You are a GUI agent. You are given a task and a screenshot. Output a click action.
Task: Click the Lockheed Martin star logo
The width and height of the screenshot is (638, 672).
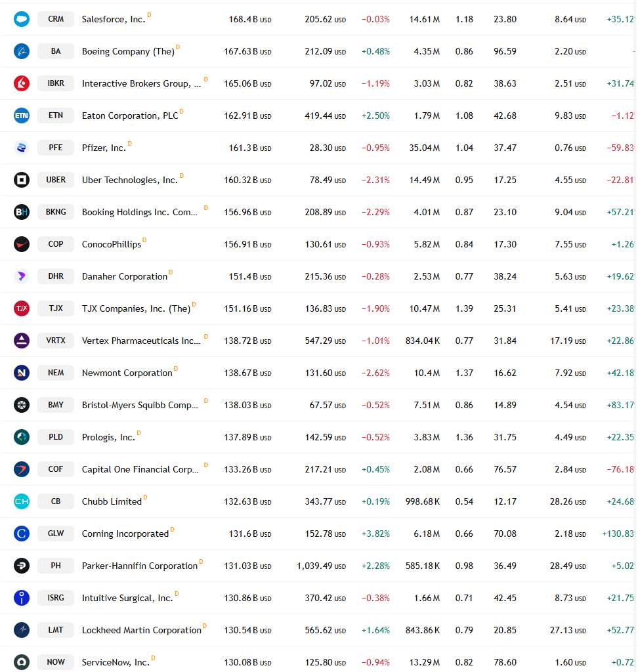22,629
